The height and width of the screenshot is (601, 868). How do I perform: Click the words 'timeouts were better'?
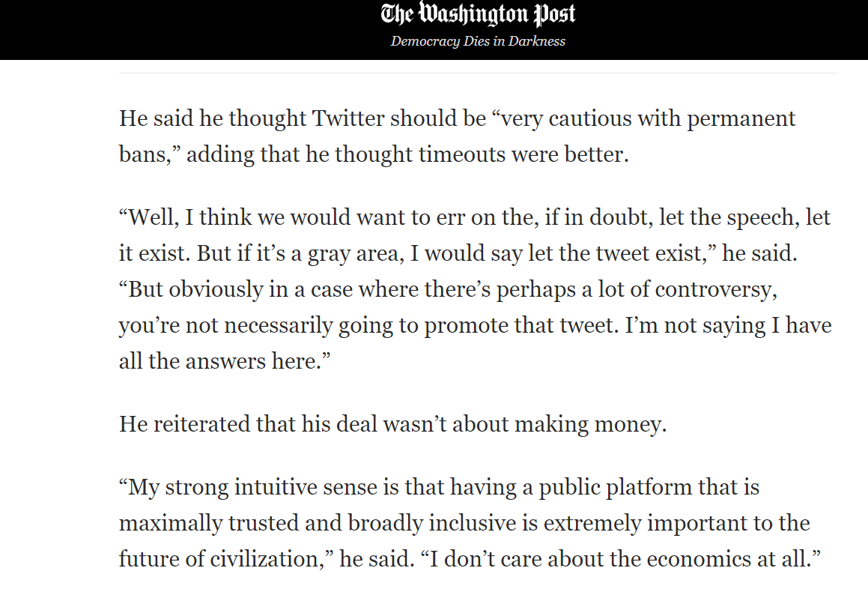coord(522,154)
